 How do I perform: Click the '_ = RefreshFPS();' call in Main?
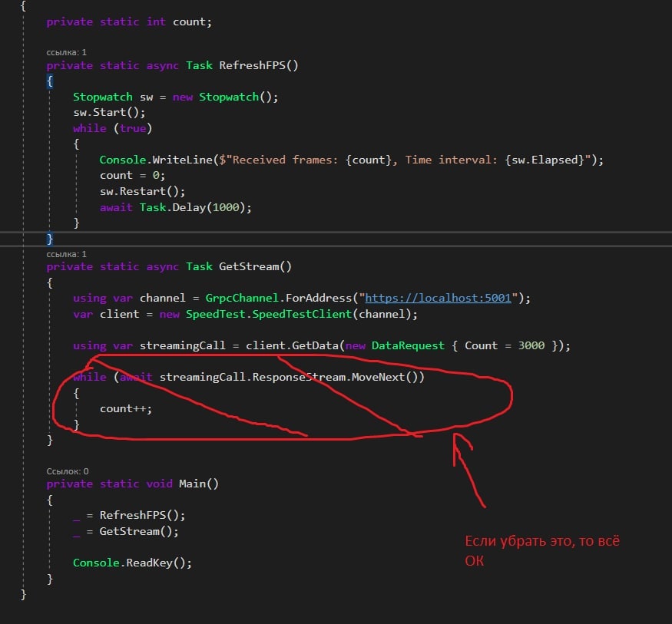(129, 515)
